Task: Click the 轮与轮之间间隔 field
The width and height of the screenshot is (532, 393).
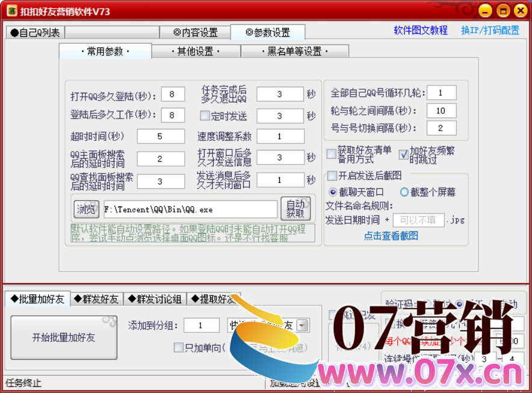Action: tap(442, 111)
